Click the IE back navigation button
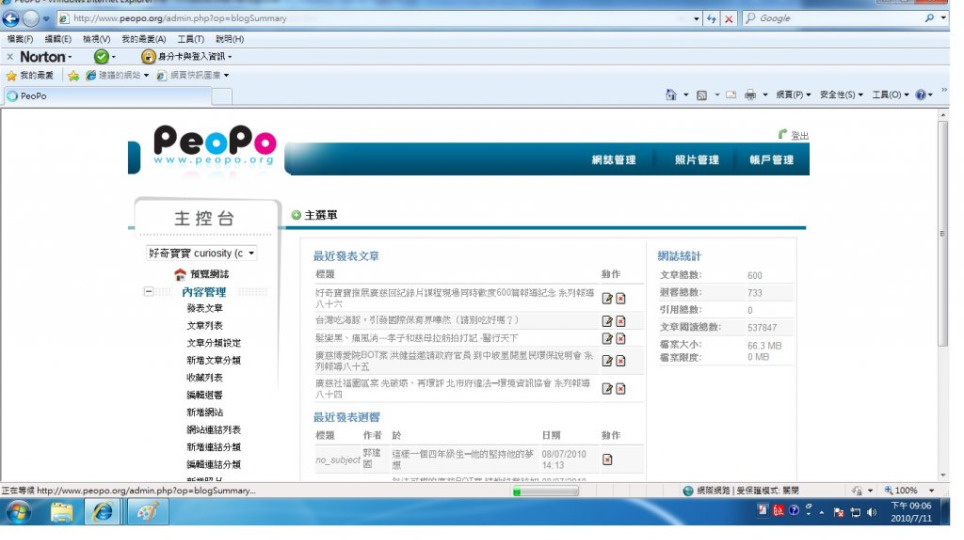 [x=12, y=18]
